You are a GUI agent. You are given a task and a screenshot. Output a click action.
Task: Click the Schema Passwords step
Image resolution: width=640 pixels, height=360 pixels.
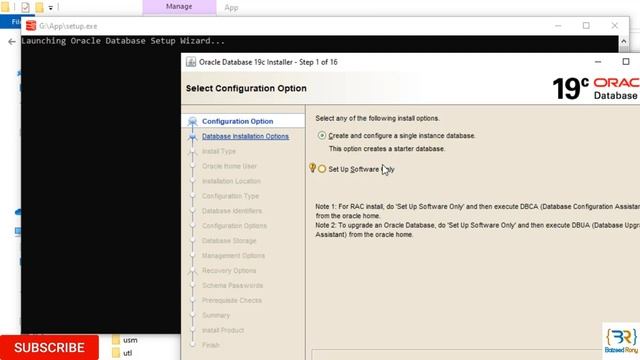coord(232,285)
